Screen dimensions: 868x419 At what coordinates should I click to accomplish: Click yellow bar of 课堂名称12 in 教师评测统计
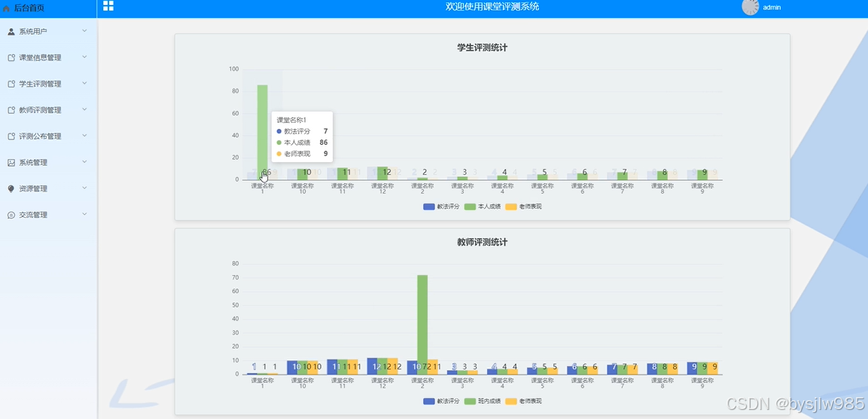click(392, 365)
